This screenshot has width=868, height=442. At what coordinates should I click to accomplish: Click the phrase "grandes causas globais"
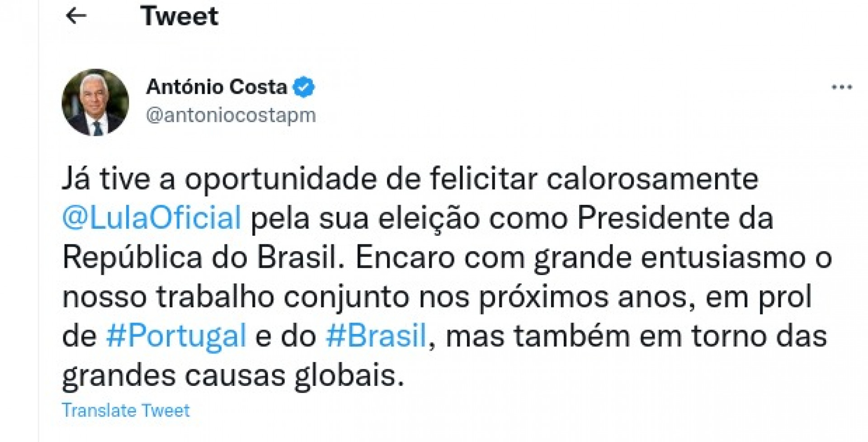coord(232,375)
